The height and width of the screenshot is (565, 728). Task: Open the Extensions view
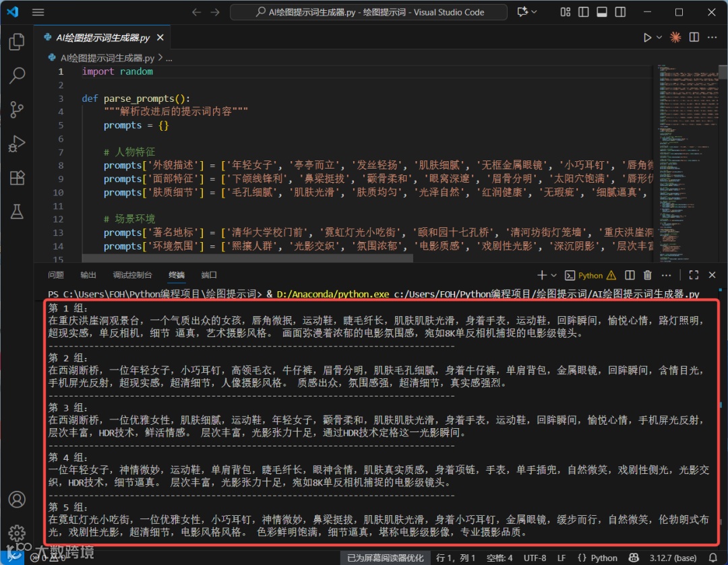pos(17,178)
